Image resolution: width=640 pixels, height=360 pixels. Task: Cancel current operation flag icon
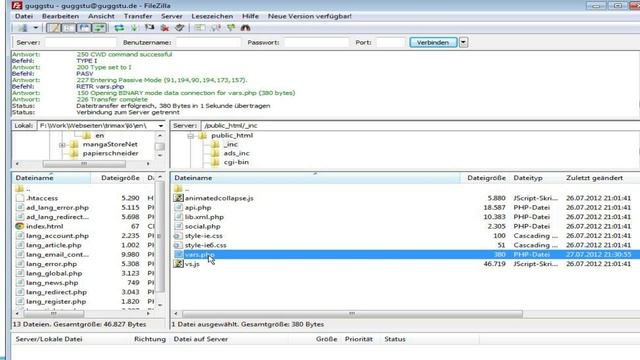tap(149, 28)
